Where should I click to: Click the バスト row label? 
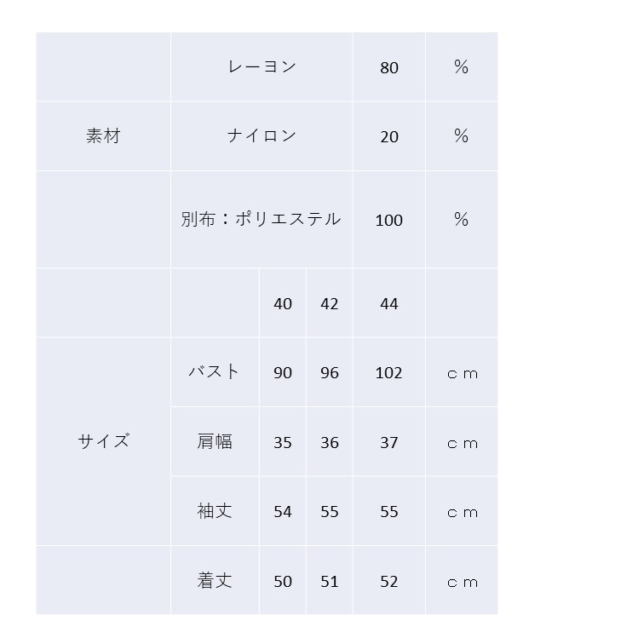pyautogui.click(x=215, y=372)
